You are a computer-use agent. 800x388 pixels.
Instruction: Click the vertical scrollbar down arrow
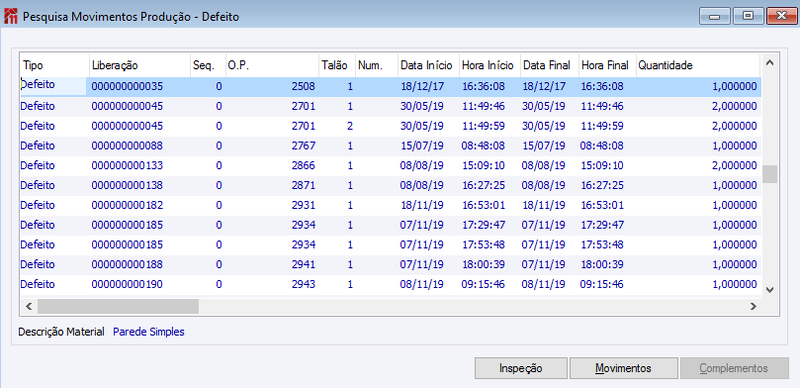[770, 289]
